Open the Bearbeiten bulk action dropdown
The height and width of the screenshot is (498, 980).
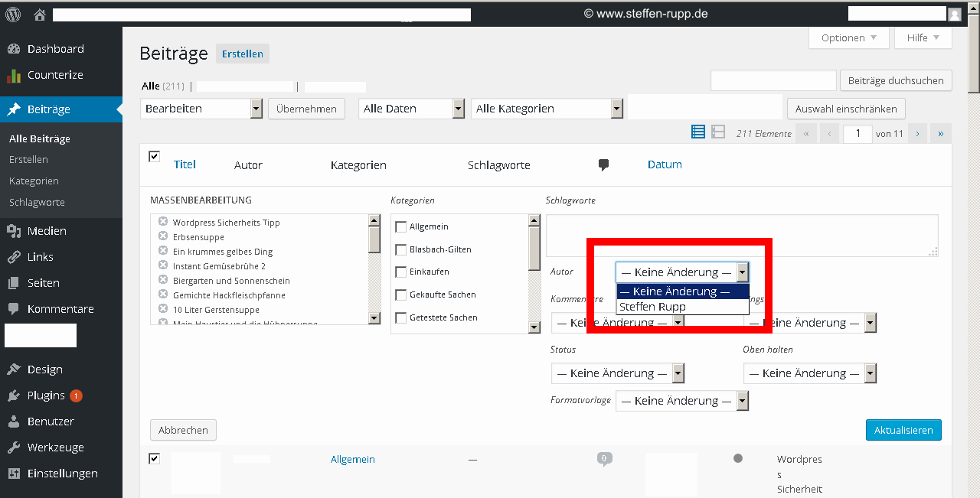pyautogui.click(x=201, y=109)
